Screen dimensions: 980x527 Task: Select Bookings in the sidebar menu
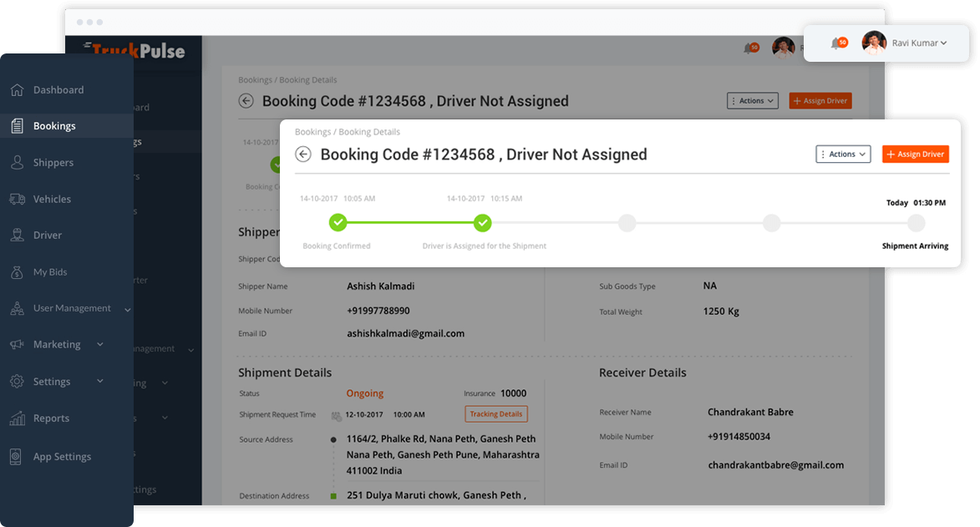click(54, 126)
